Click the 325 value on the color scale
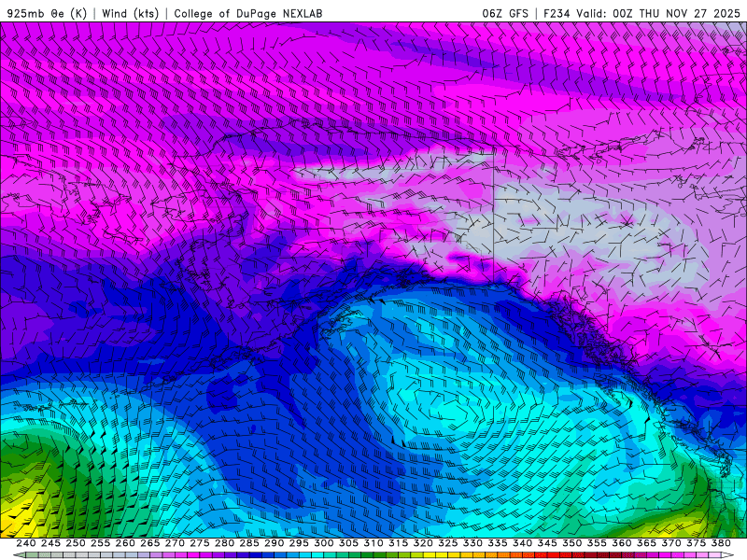 tap(447, 543)
